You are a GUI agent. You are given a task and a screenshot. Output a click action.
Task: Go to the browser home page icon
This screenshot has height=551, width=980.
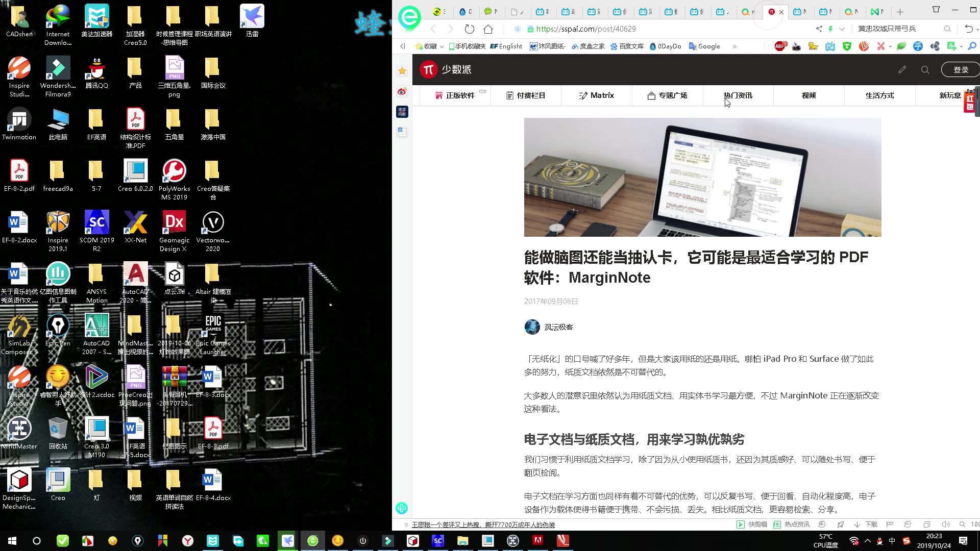pos(488,29)
